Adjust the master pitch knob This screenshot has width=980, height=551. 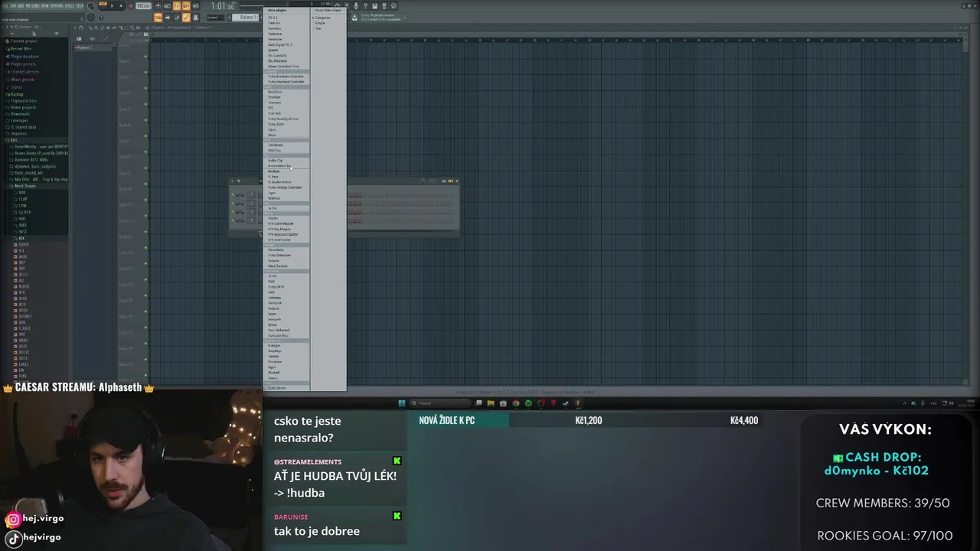point(90,17)
